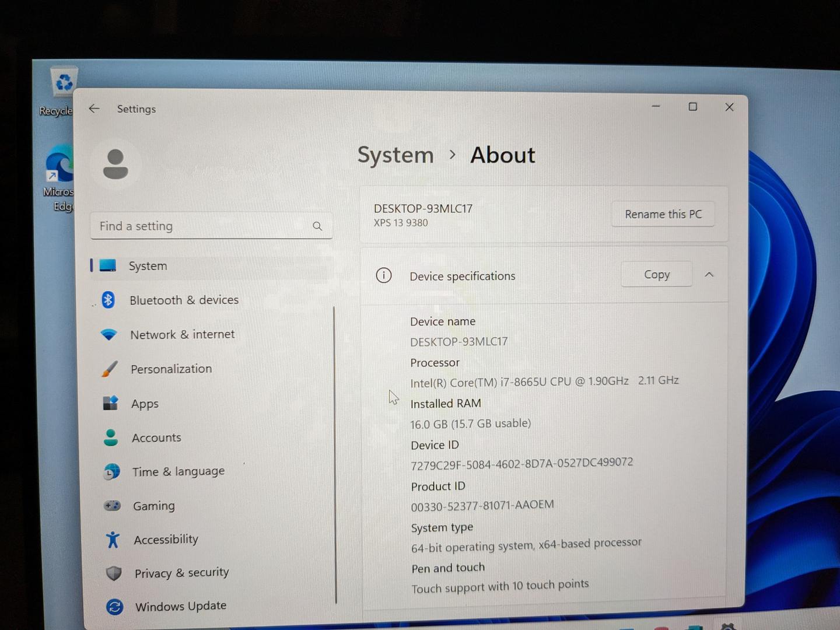Open Apps label in sidebar

(x=145, y=404)
